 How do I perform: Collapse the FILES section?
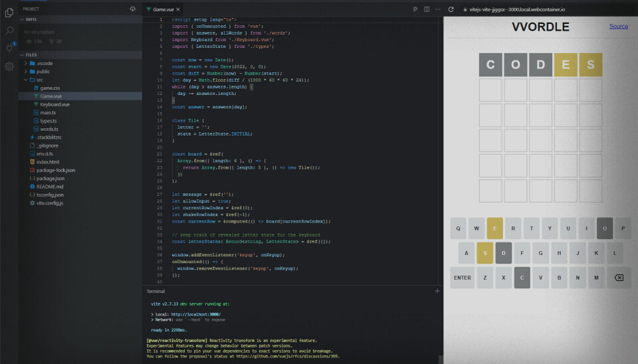(x=80, y=54)
